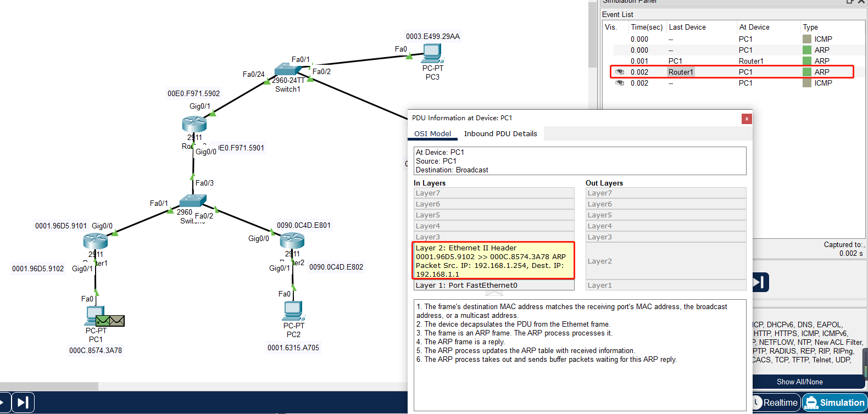Click the MAC label 0090.0C4D.E802
Viewport: 868px width, 414px height.
coord(336,267)
